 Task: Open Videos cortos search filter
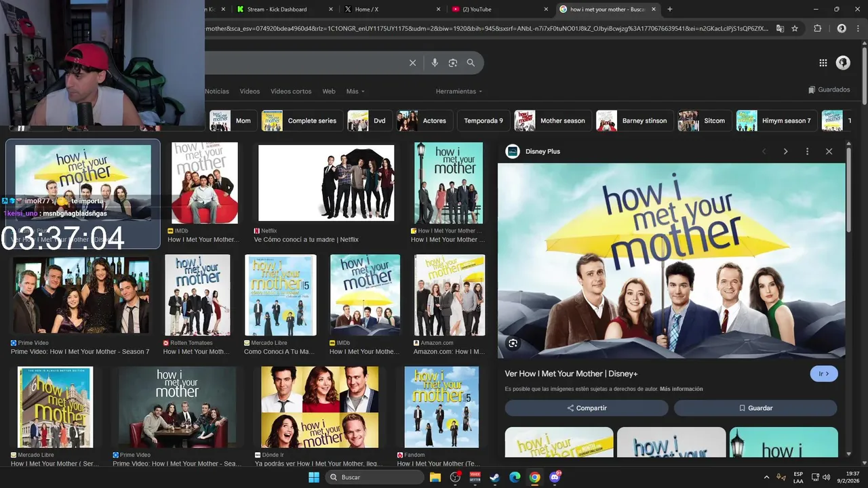coord(291,91)
